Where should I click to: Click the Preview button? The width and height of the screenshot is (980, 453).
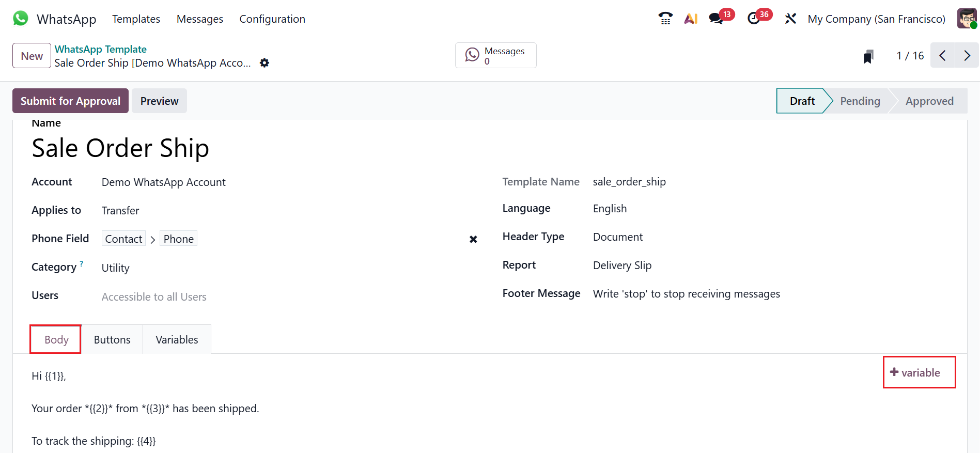159,101
